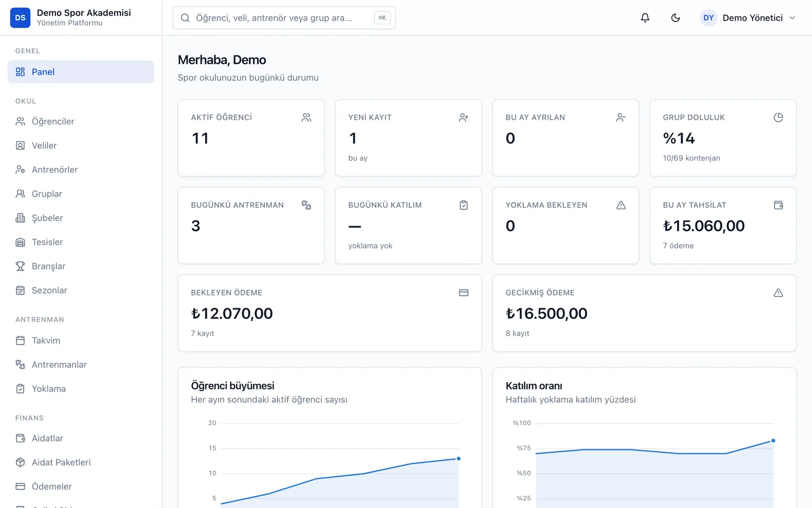
Task: Click the 10/69 kontenjan text
Action: click(691, 158)
